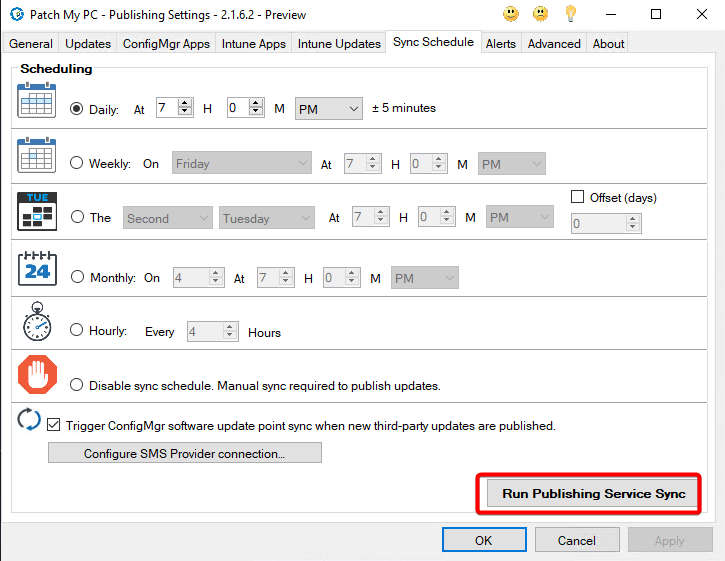This screenshot has height=561, width=725.
Task: Open the Weekly day dropdown showing Friday
Action: click(241, 163)
